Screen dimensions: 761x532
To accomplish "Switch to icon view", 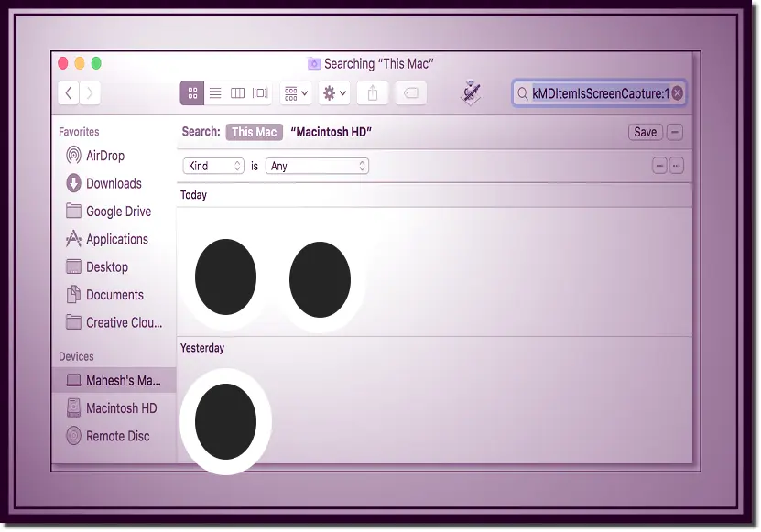I will coord(192,92).
